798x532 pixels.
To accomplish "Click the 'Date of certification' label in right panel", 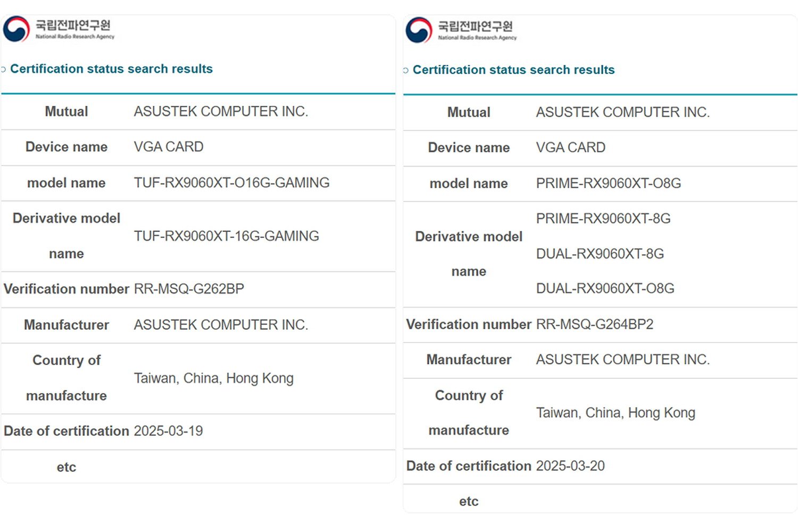I will tap(469, 465).
